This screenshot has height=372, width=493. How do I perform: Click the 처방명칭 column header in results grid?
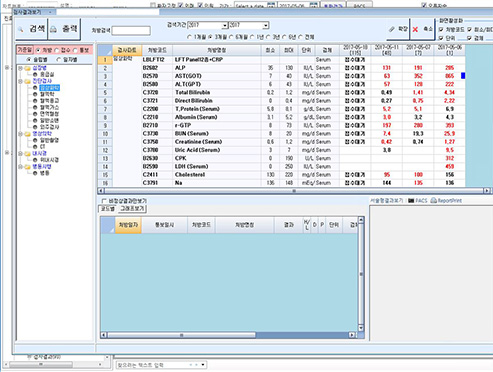217,50
